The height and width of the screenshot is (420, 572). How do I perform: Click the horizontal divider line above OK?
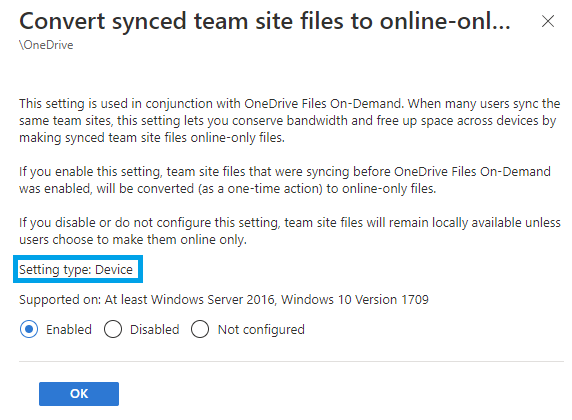[291, 362]
